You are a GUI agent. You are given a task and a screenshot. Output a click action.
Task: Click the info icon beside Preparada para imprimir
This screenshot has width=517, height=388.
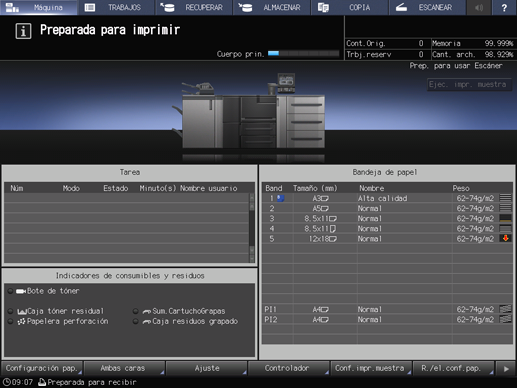pos(23,31)
